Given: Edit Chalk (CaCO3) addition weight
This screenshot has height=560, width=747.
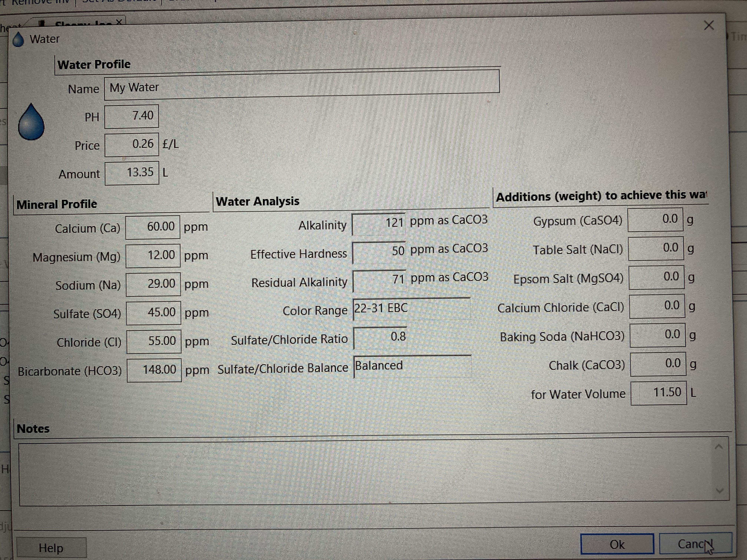Looking at the screenshot, I should tap(658, 364).
